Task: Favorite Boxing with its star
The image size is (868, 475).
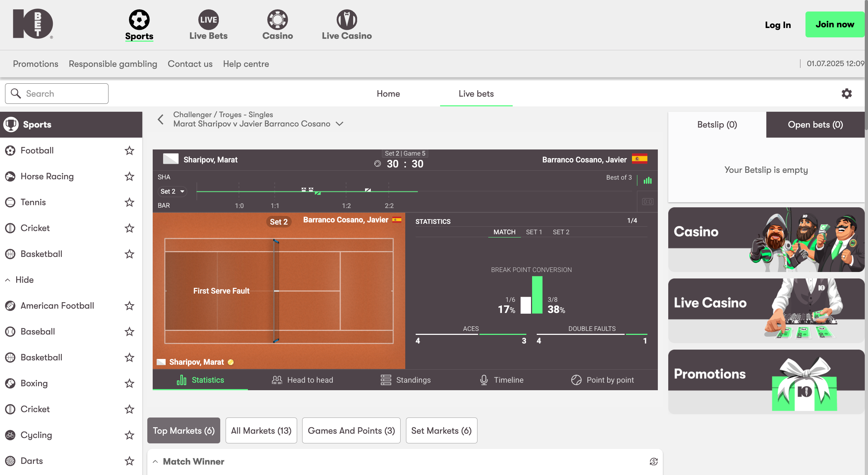Action: pos(129,383)
